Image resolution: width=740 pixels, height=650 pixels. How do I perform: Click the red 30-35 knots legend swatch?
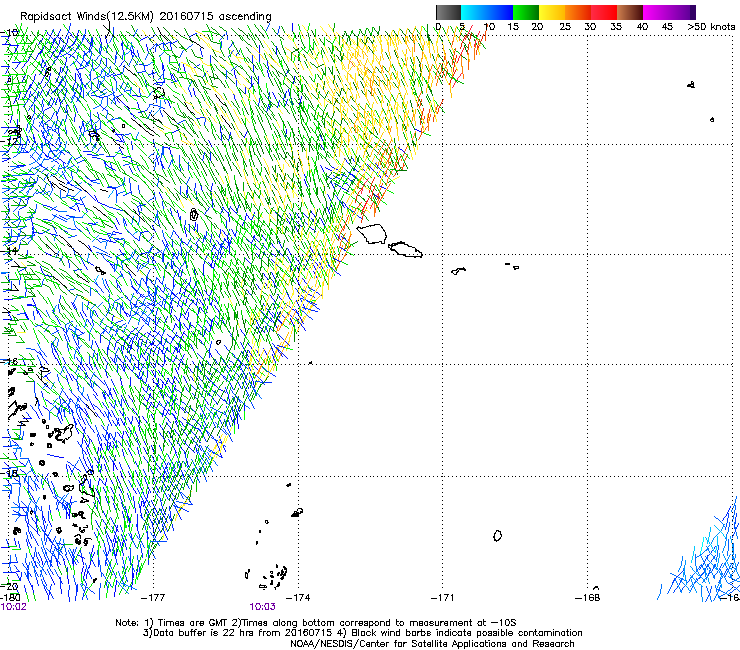coord(604,12)
